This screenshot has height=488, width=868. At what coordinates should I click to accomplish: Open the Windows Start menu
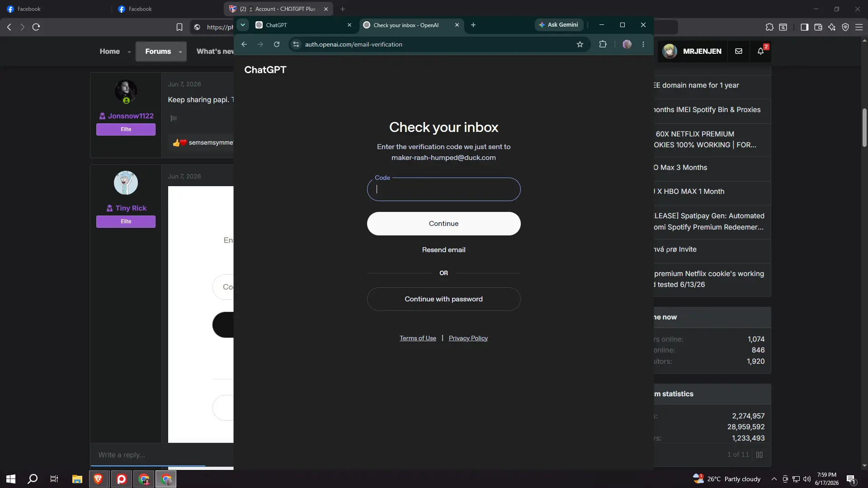[11, 479]
